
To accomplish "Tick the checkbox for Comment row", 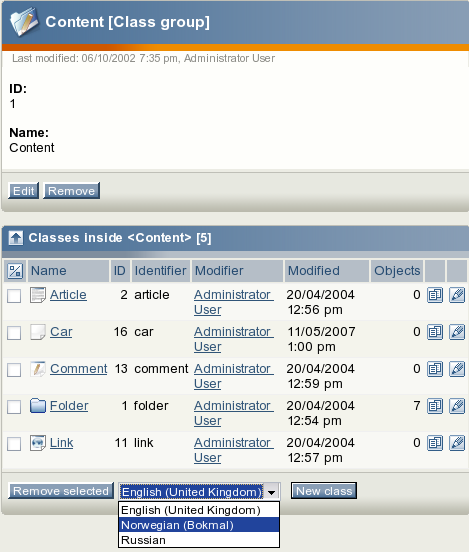I will pyautogui.click(x=14, y=370).
